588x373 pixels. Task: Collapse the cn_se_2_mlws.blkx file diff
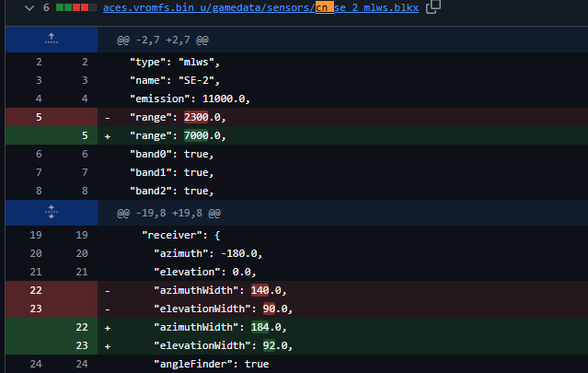pos(29,8)
